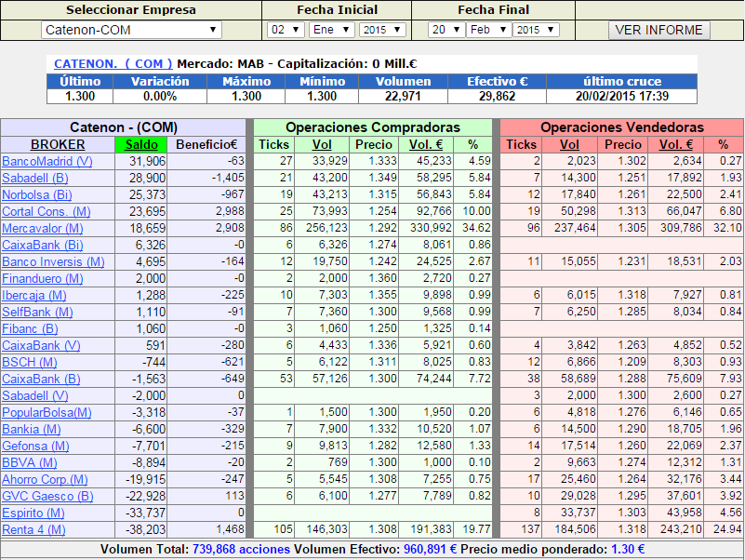Open the GVC Gaesco (B) broker link
Viewport: 745px width, 560px height.
47,497
